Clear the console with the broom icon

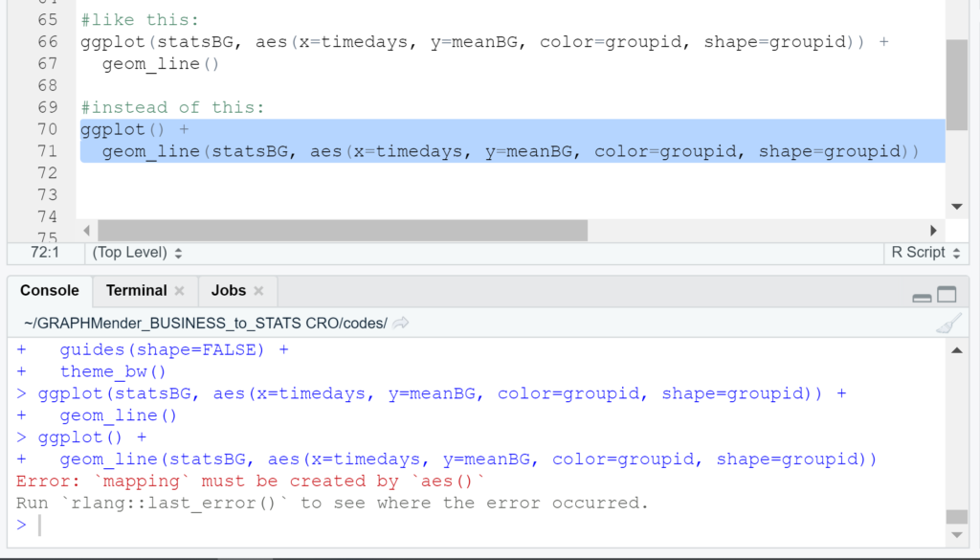coord(948,324)
